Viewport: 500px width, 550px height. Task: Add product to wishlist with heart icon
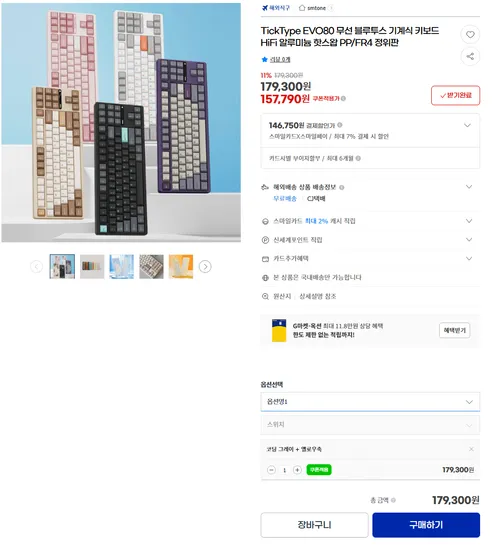pyautogui.click(x=470, y=34)
